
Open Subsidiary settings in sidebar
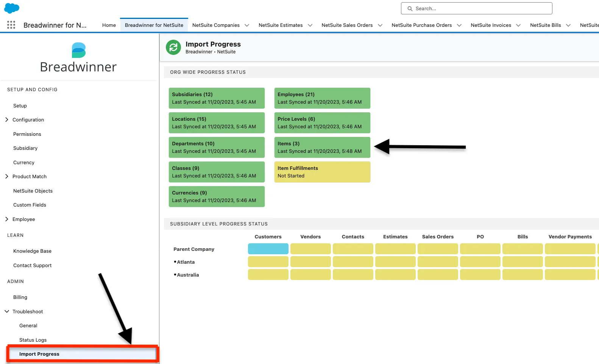tap(25, 148)
